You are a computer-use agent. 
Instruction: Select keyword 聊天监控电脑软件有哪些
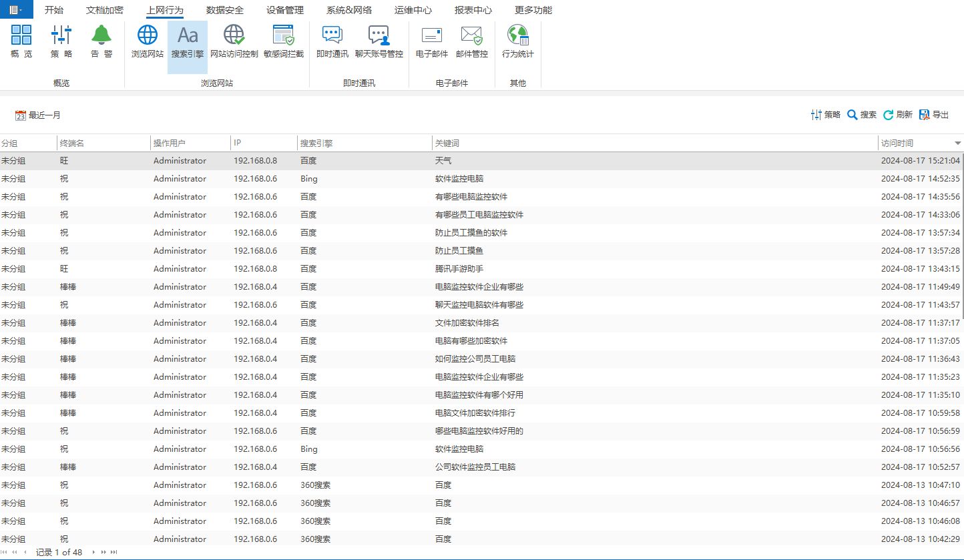(x=479, y=305)
